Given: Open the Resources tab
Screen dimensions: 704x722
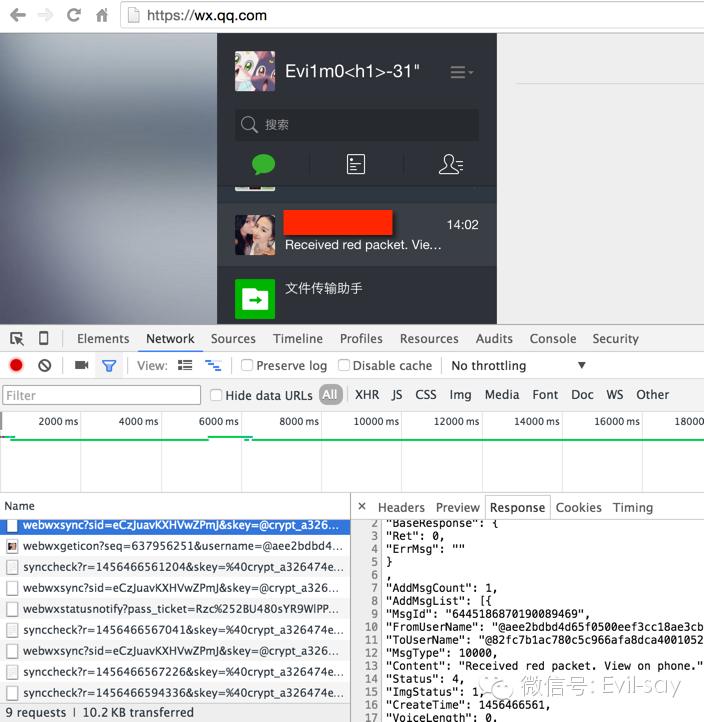Looking at the screenshot, I should click(429, 339).
